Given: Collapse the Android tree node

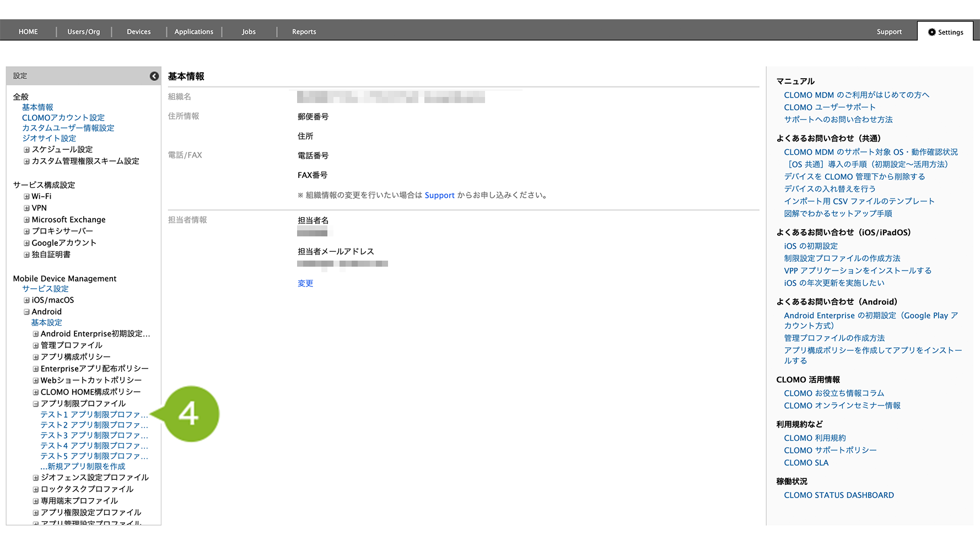Looking at the screenshot, I should 26,312.
